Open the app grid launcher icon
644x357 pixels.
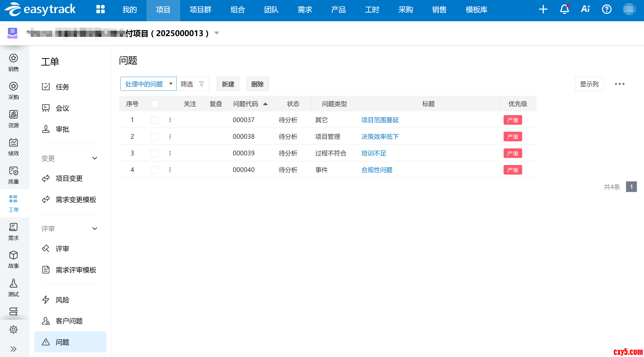click(100, 9)
